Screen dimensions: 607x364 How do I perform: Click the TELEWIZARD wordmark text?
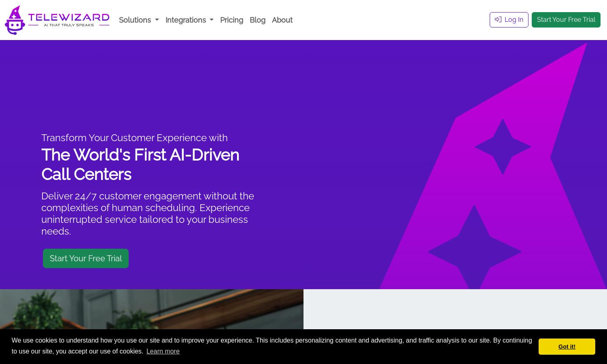pyautogui.click(x=69, y=17)
